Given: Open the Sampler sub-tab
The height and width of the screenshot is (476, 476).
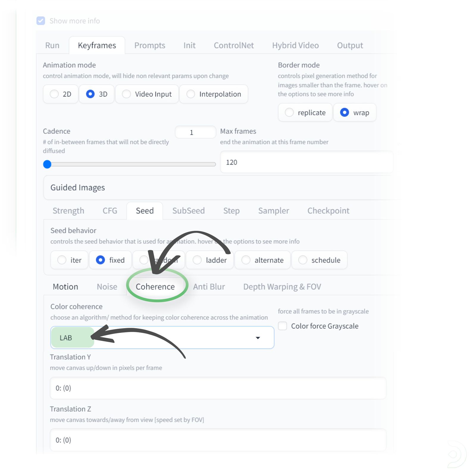Looking at the screenshot, I should pyautogui.click(x=273, y=211).
